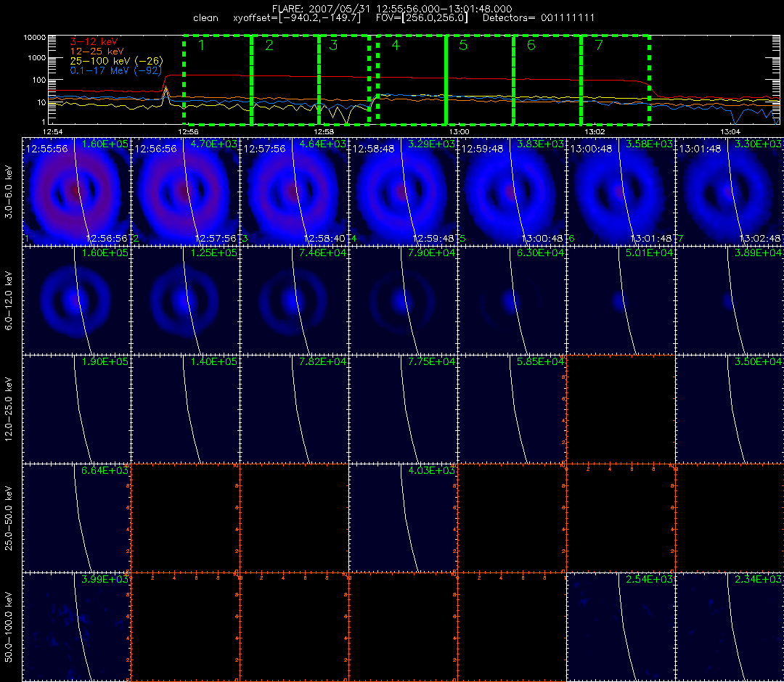This screenshot has height=682, width=784.
Task: Click interval number 1 in the light curve
Action: (201, 46)
